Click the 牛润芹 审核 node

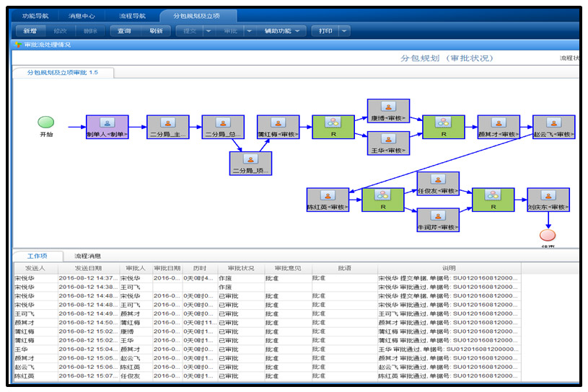click(x=438, y=219)
